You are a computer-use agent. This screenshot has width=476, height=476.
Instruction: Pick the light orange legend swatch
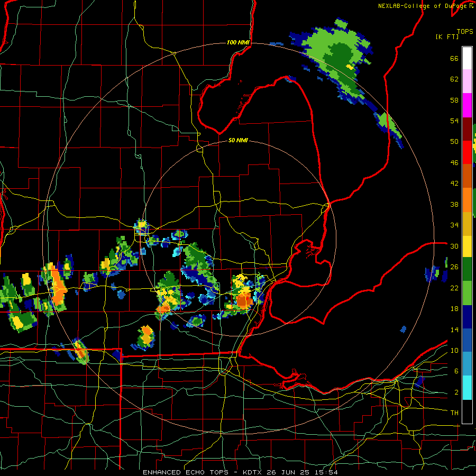(467, 200)
